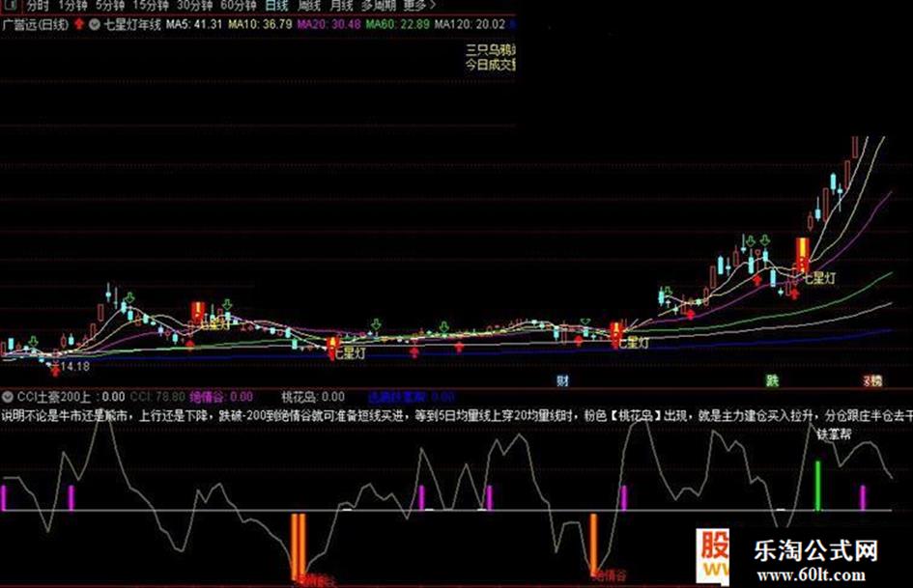Click the 铁掌帮 label in the CCI panel
The image size is (913, 588).
click(834, 434)
